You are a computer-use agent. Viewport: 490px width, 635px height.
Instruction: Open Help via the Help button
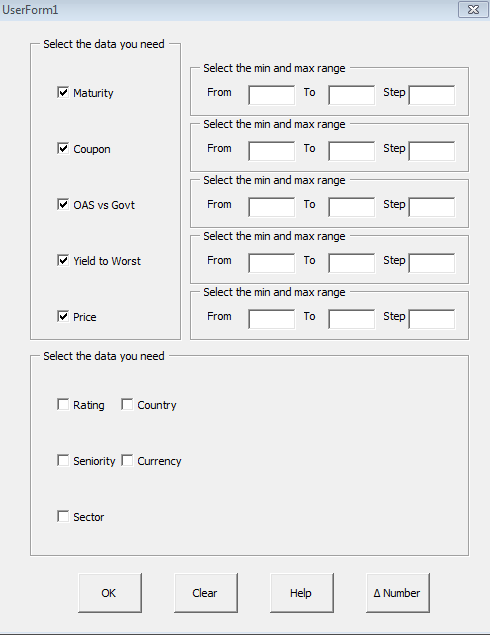click(302, 593)
